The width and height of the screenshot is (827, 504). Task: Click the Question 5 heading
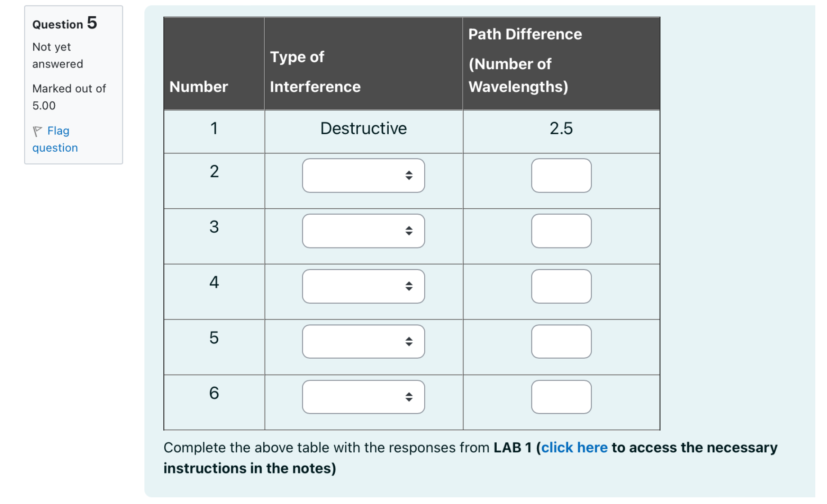[x=64, y=23]
